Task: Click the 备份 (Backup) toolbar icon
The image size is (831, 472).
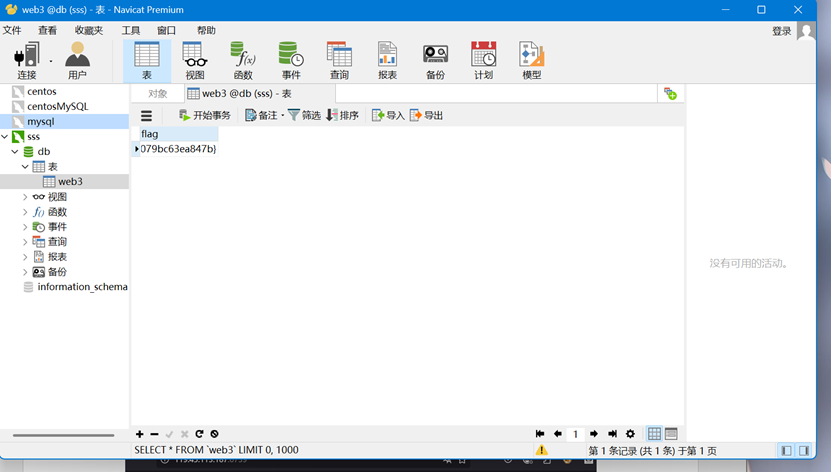Action: pyautogui.click(x=435, y=60)
